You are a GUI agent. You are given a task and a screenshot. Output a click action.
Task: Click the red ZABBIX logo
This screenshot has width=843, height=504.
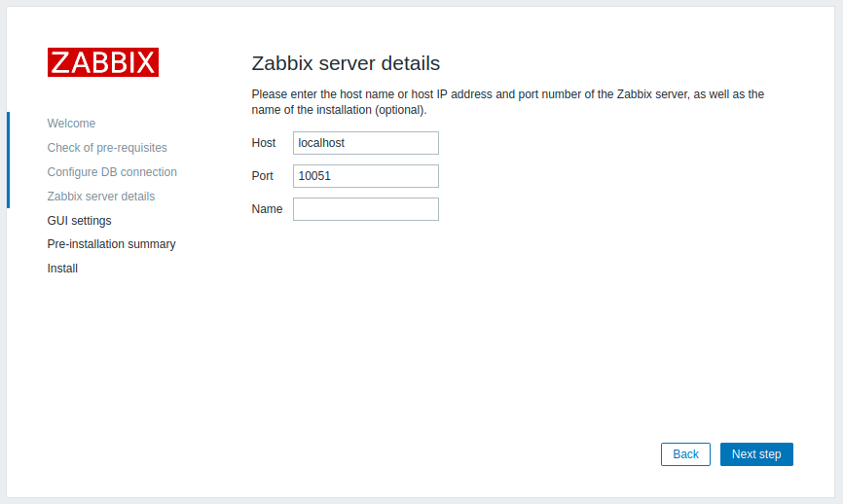click(x=102, y=62)
